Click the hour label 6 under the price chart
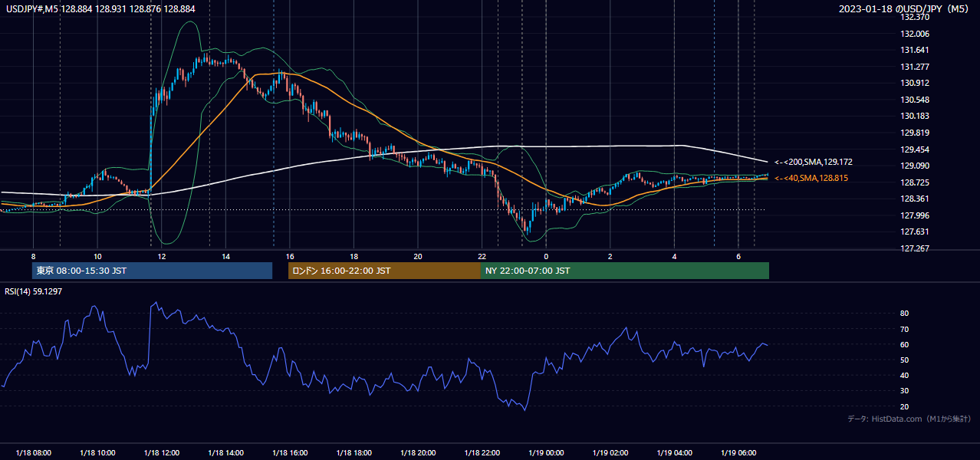Image resolution: width=980 pixels, height=460 pixels. click(x=738, y=256)
